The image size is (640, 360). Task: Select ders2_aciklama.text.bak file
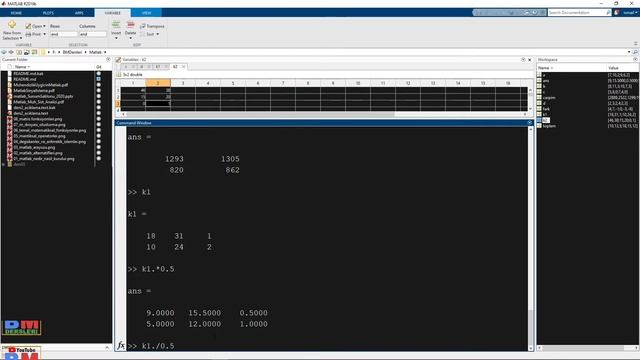tap(34, 108)
